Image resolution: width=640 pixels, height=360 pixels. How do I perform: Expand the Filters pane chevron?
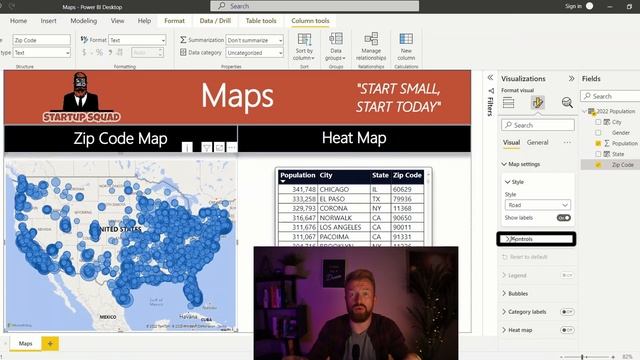tap(490, 78)
